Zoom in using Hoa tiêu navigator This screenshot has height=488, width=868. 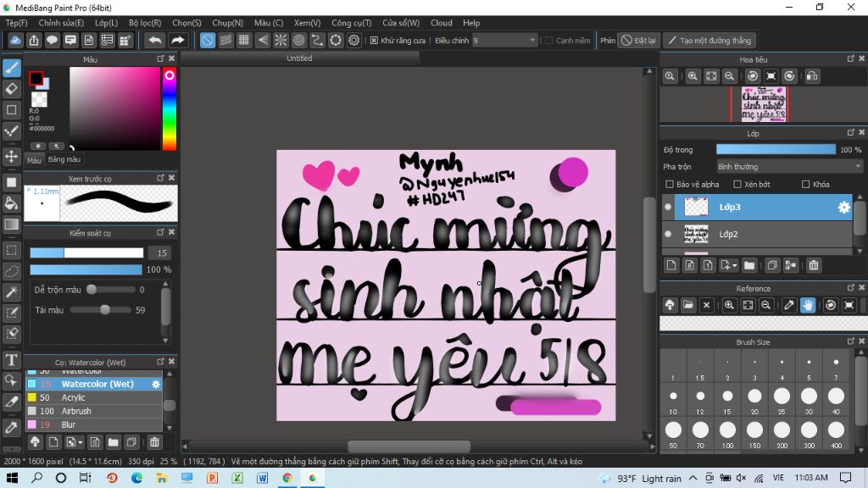click(693, 76)
